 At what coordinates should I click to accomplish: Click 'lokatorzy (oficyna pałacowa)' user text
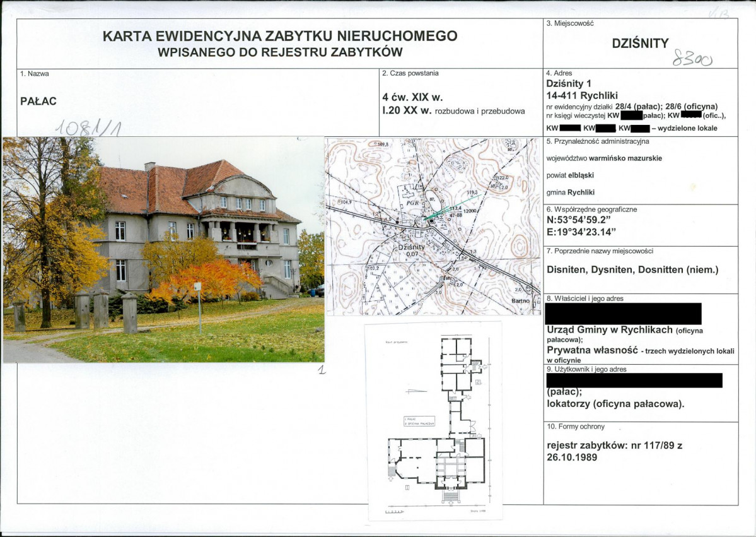[x=615, y=404]
